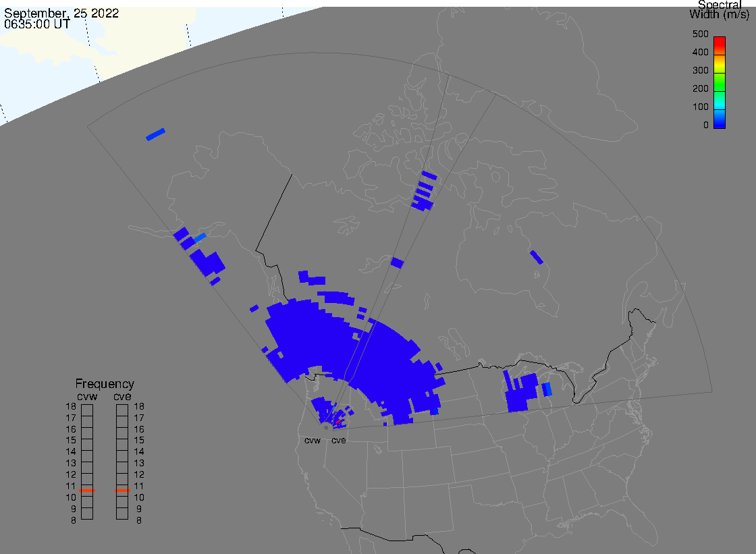Click the red marker on cve frequency bar
Screen dimensions: 756x554
point(122,491)
